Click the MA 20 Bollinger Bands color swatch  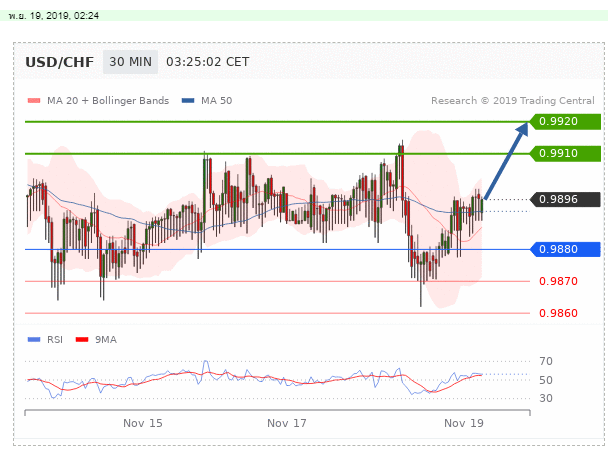click(34, 101)
